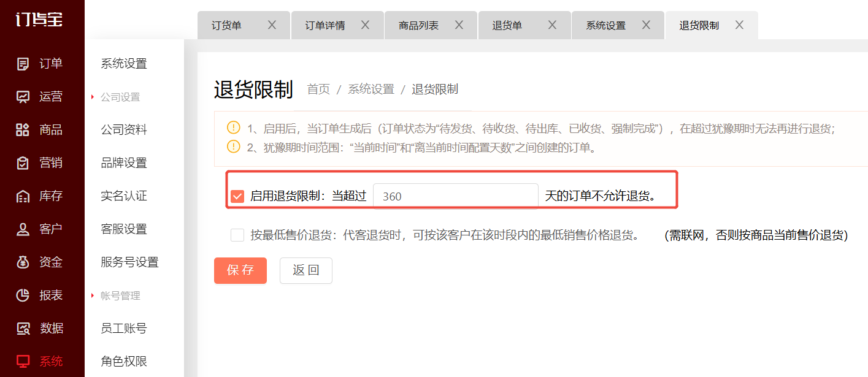Click the 运营 sidebar icon
This screenshot has height=377, width=868.
point(23,97)
